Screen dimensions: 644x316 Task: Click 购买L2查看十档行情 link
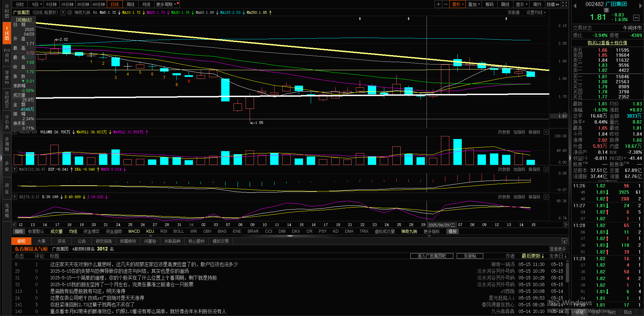click(607, 43)
